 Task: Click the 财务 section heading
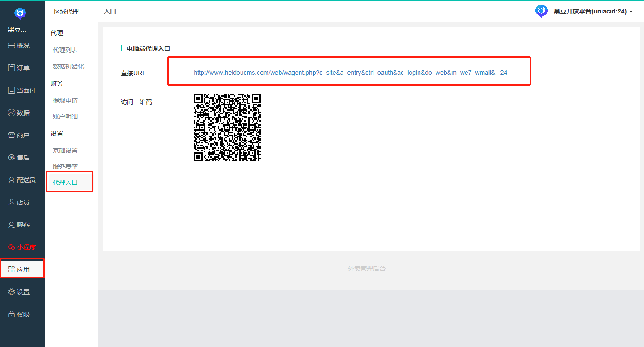point(57,83)
